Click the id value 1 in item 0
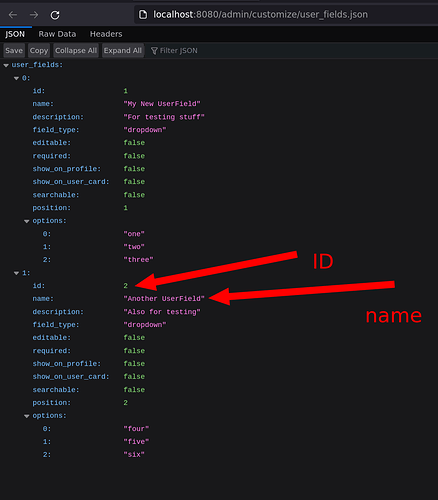The height and width of the screenshot is (500, 438). pyautogui.click(x=126, y=91)
